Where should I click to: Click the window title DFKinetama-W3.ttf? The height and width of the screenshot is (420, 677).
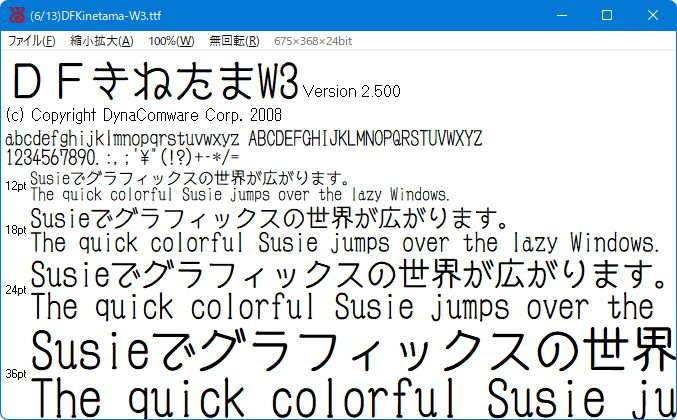[95, 16]
